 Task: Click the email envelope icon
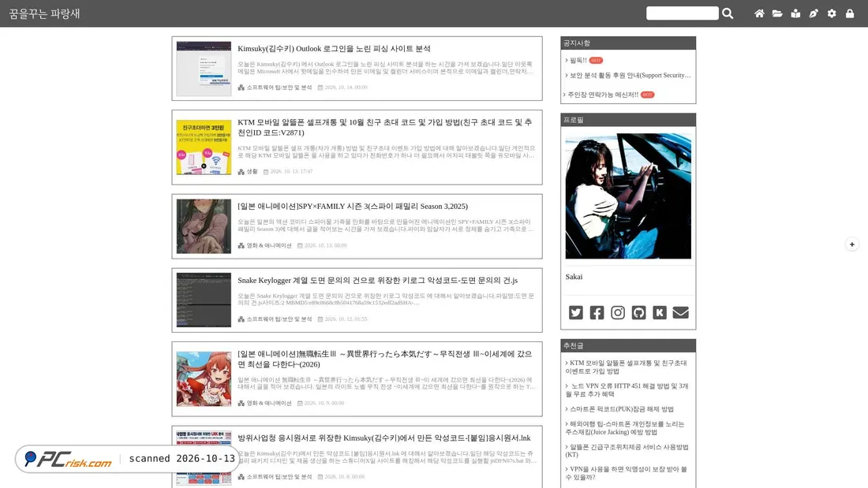[x=681, y=313]
